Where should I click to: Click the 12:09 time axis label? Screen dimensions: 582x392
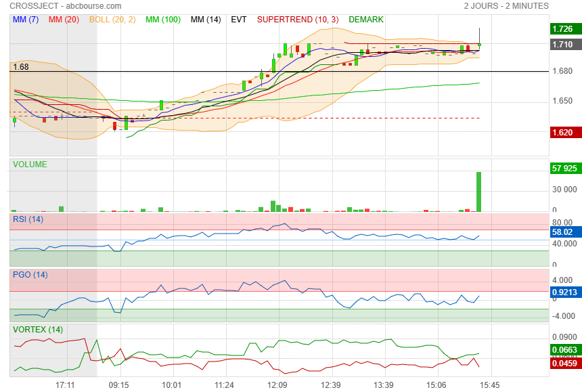(277, 385)
